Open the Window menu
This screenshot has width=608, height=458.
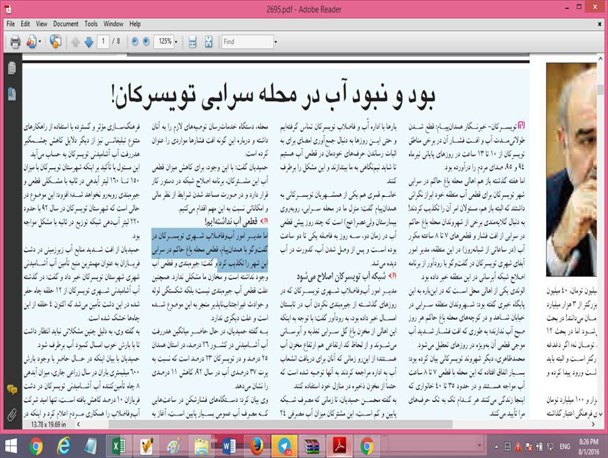(113, 24)
